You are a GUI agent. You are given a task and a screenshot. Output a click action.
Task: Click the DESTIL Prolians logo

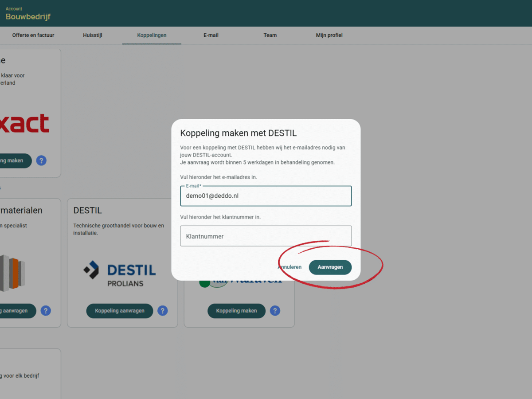[x=120, y=274]
